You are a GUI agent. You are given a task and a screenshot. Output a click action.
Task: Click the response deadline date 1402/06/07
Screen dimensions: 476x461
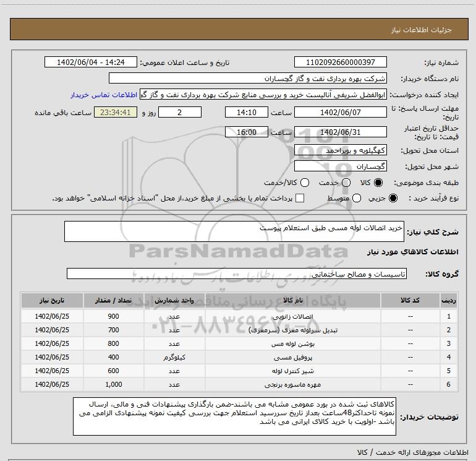pyautogui.click(x=340, y=113)
